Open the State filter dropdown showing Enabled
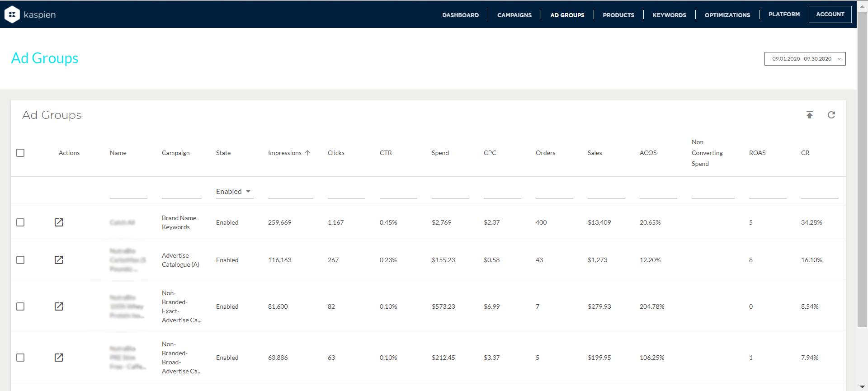 (234, 192)
